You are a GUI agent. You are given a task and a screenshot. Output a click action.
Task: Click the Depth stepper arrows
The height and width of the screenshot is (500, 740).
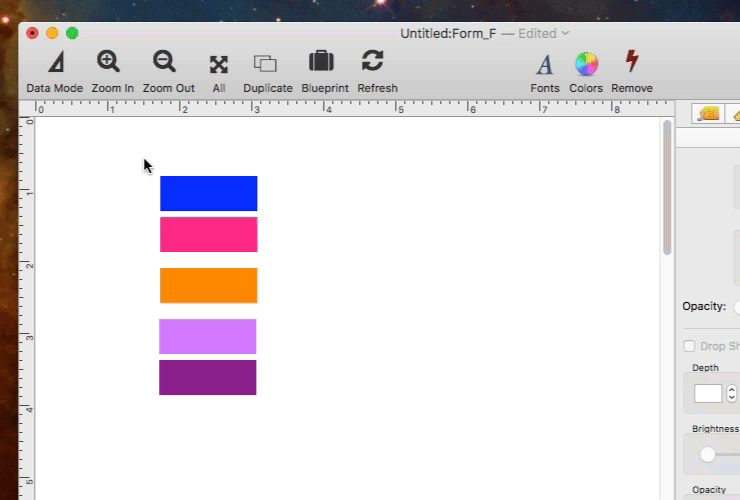(731, 393)
